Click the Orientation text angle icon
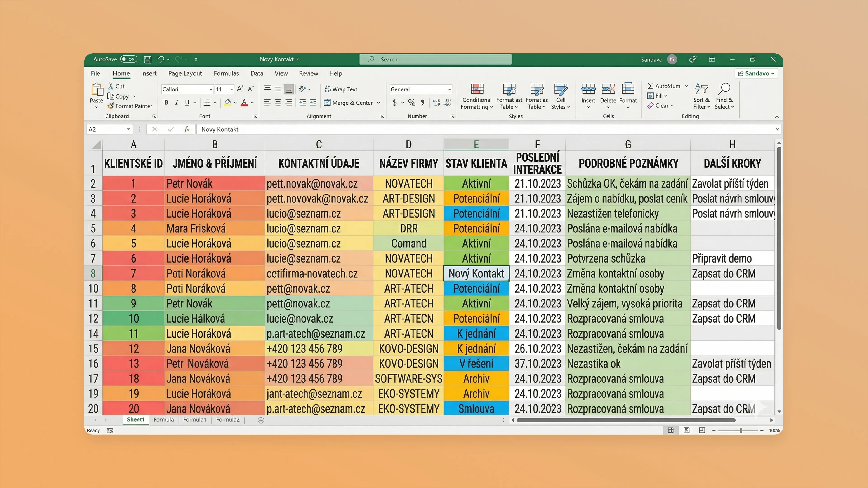The height and width of the screenshot is (488, 868). pyautogui.click(x=302, y=89)
